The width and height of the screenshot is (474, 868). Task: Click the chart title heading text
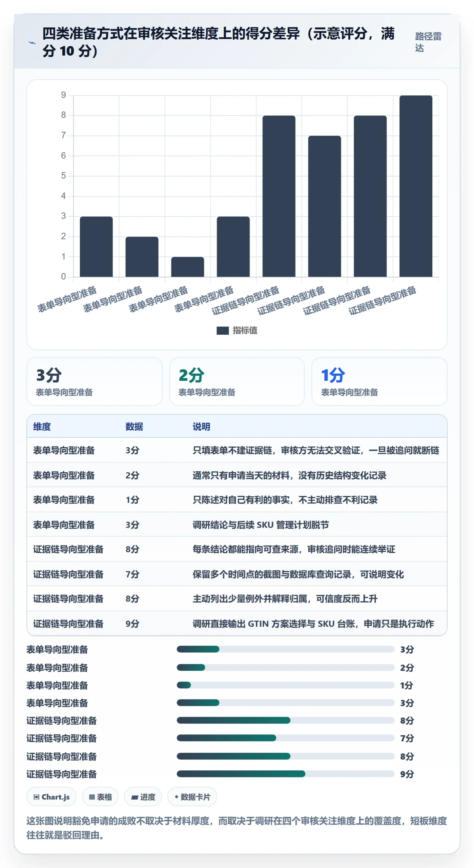click(218, 42)
